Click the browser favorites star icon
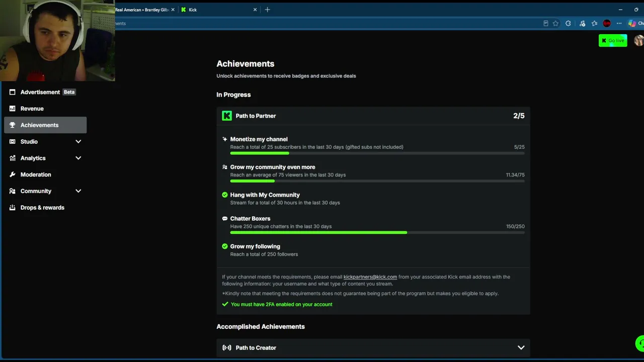Image resolution: width=644 pixels, height=362 pixels. [x=555, y=23]
